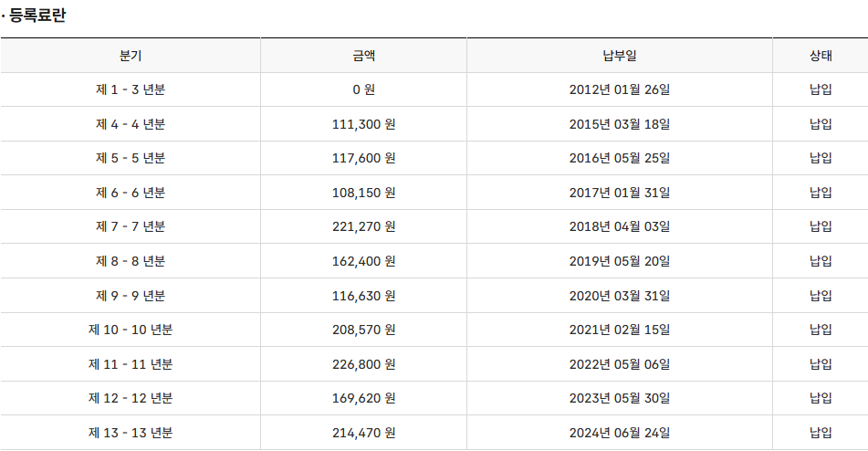Image resolution: width=868 pixels, height=451 pixels.
Task: Click the 2024년 06월 24일 date cell
Action: click(619, 433)
